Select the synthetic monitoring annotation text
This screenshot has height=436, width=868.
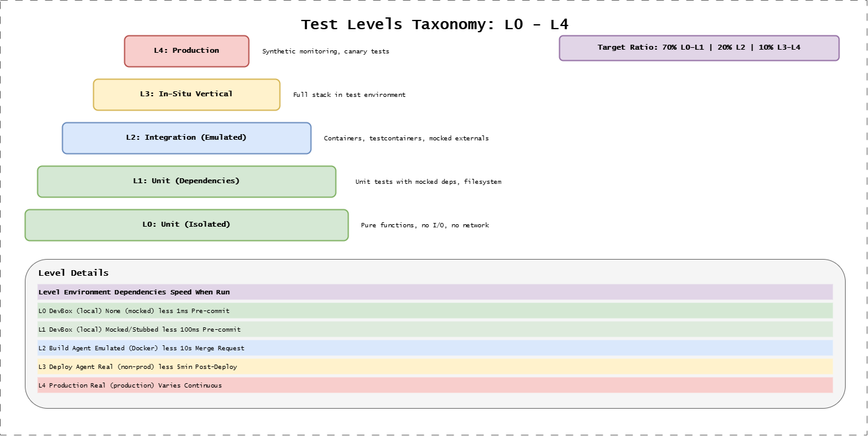(x=326, y=52)
